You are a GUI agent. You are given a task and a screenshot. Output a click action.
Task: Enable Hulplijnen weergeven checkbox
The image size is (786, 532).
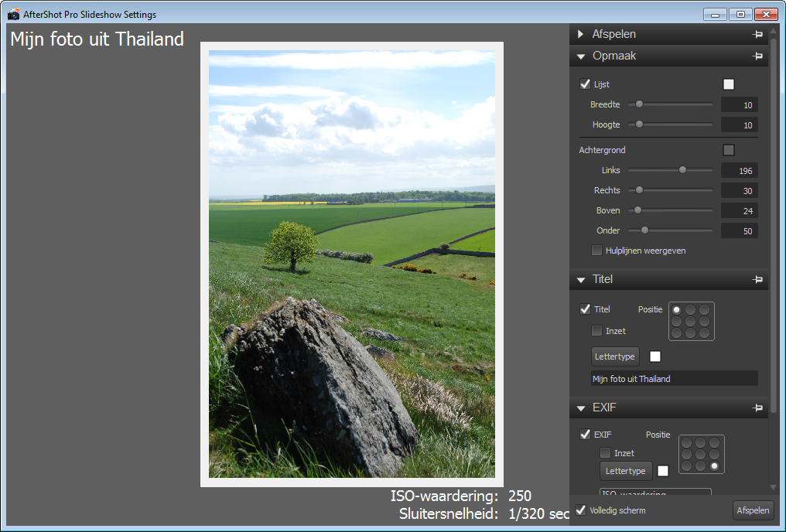(596, 251)
